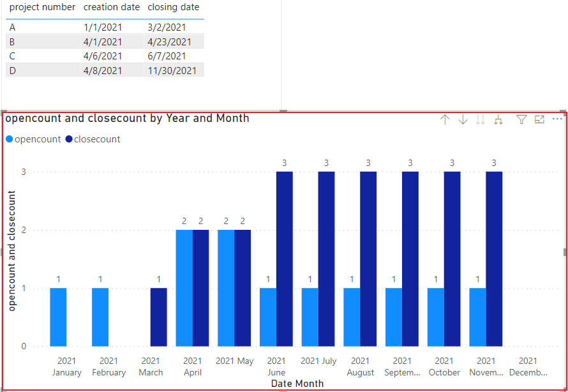
Task: Open the chart's filter funnel icon
Action: tap(521, 119)
